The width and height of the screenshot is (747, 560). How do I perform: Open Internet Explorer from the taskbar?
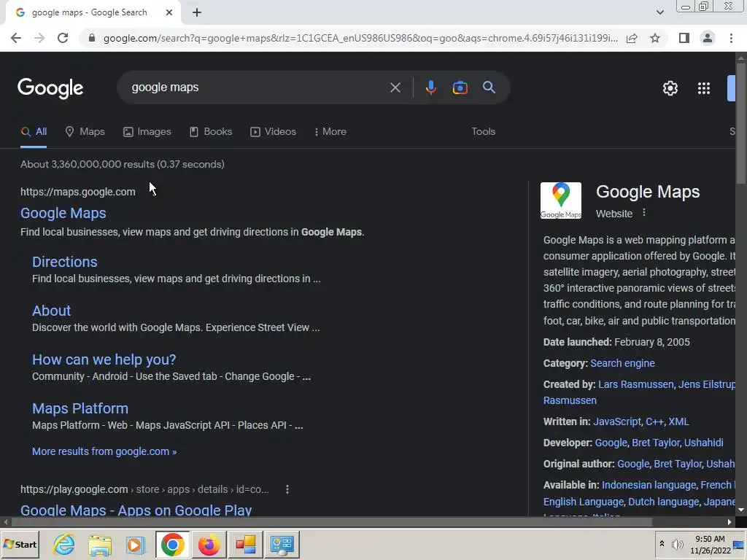coord(64,544)
